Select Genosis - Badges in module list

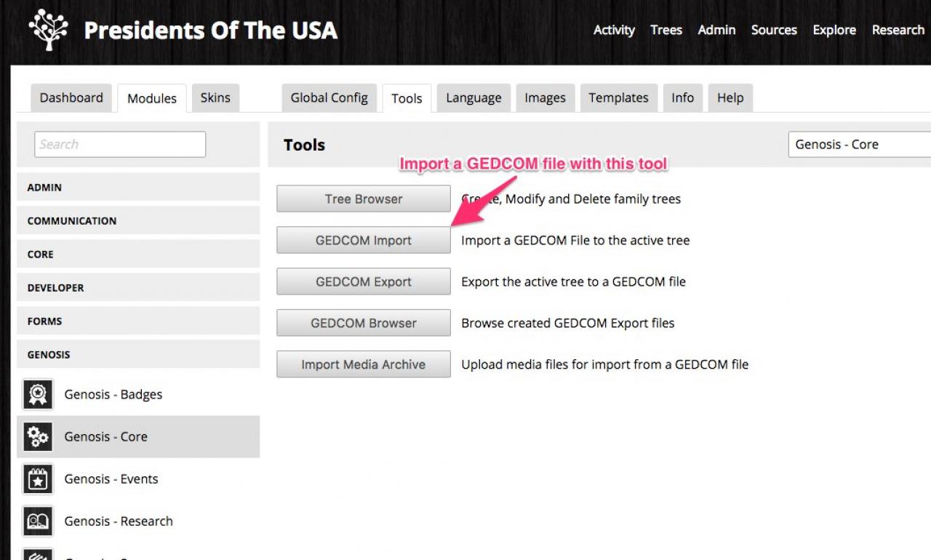pyautogui.click(x=138, y=395)
